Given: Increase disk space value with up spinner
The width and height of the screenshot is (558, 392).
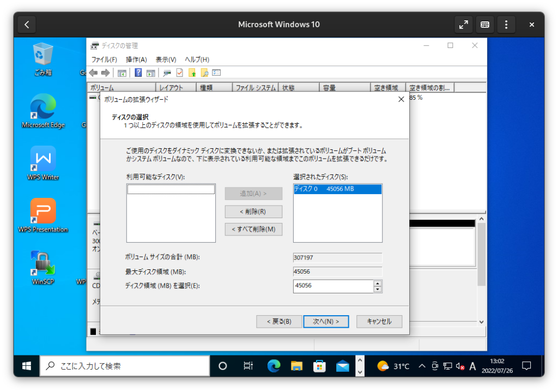Looking at the screenshot, I should coord(378,284).
